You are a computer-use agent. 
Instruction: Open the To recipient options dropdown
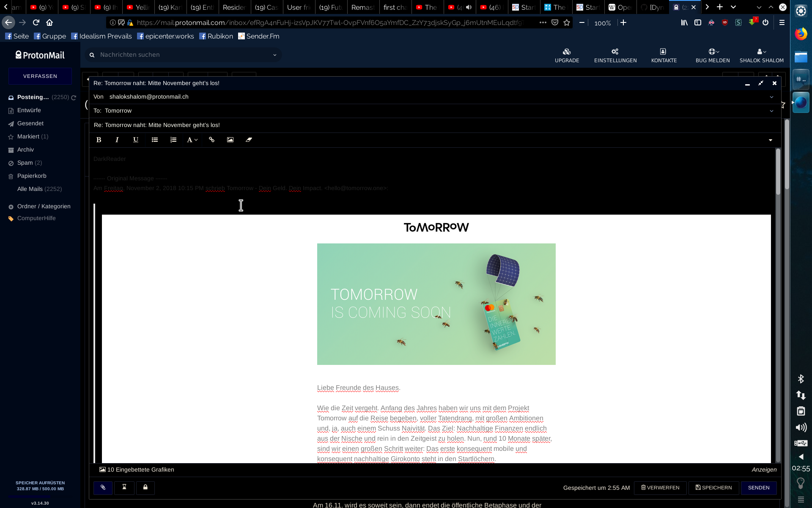tap(771, 110)
